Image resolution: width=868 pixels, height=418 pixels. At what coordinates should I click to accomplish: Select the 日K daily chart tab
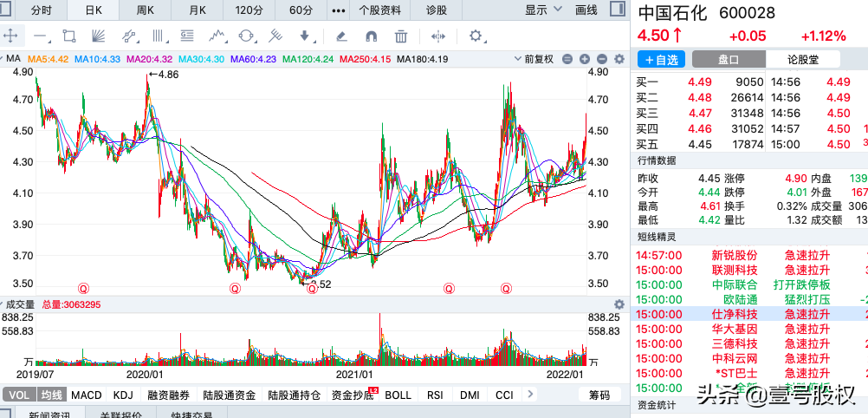click(93, 10)
